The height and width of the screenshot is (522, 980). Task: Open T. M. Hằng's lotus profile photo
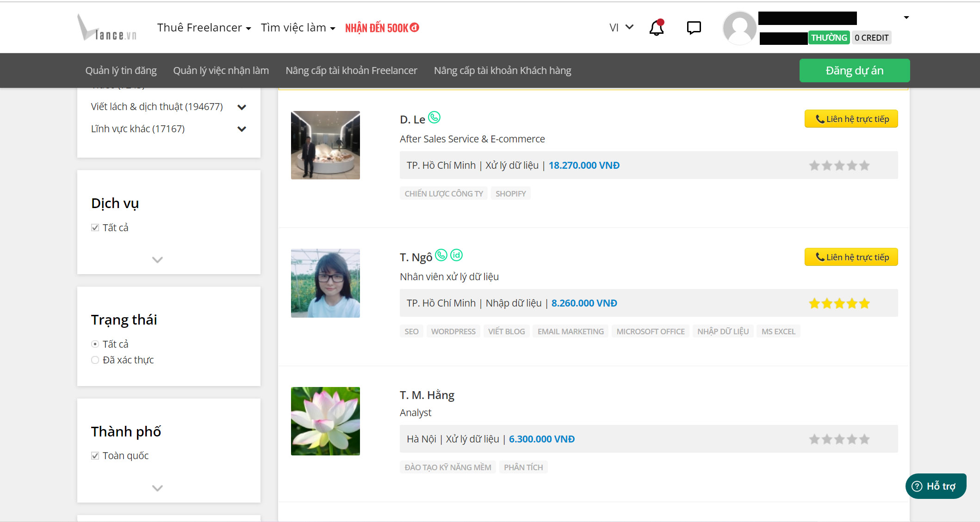click(x=325, y=421)
